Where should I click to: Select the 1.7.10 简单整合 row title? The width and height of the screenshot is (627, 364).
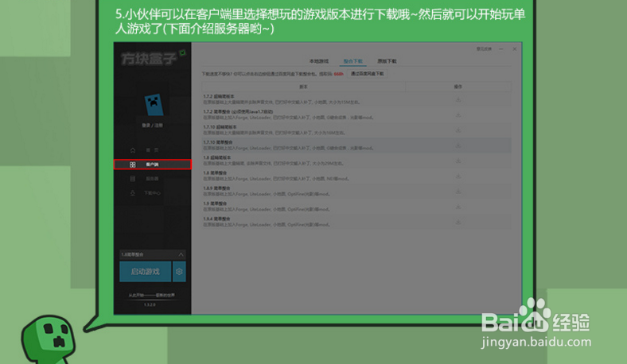(x=218, y=142)
